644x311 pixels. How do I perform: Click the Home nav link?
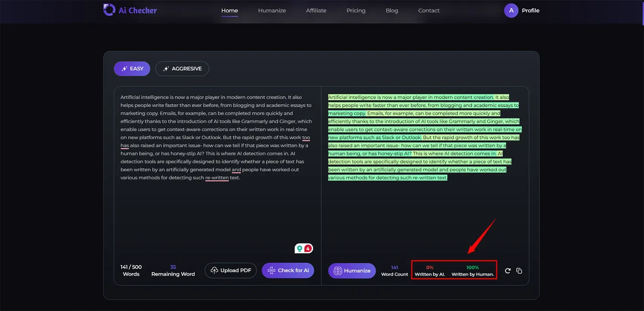click(230, 11)
